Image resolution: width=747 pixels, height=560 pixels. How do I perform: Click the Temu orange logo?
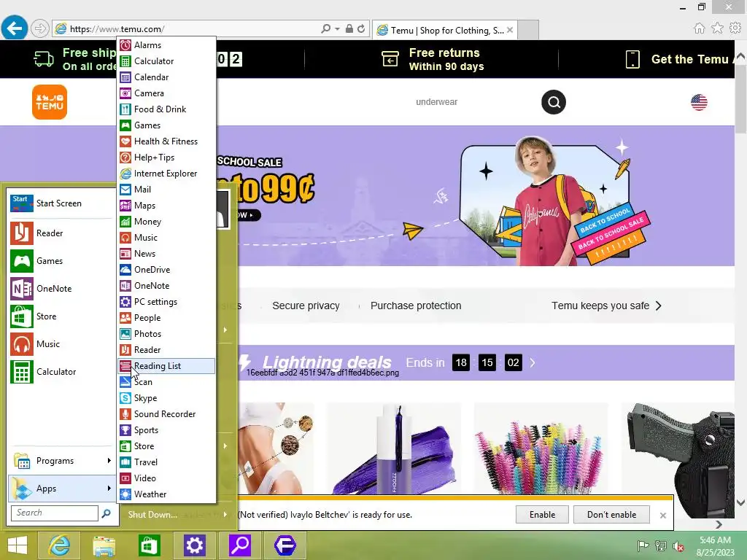click(x=50, y=102)
